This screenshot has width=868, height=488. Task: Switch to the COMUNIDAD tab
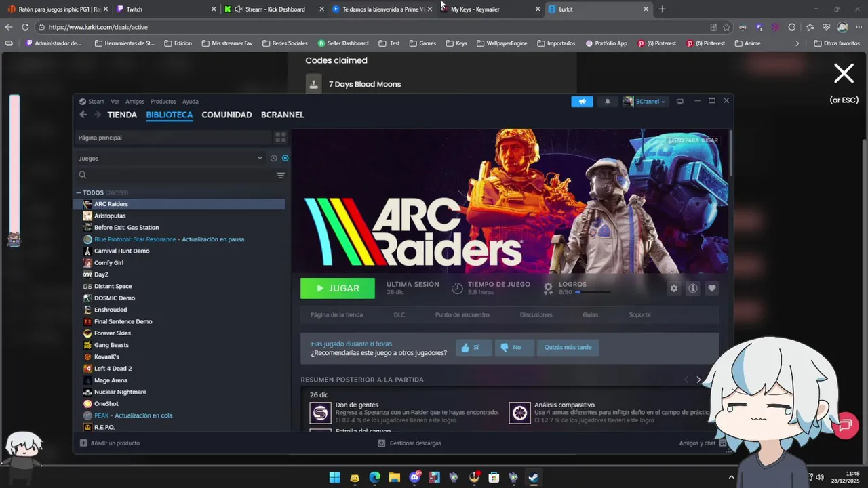(x=226, y=115)
